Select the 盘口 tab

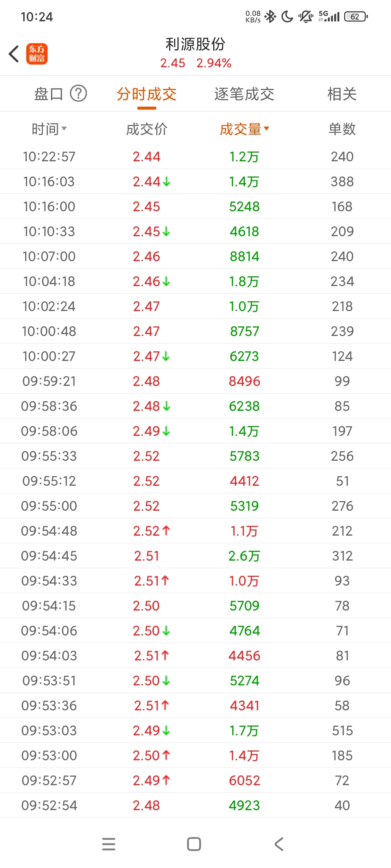49,94
